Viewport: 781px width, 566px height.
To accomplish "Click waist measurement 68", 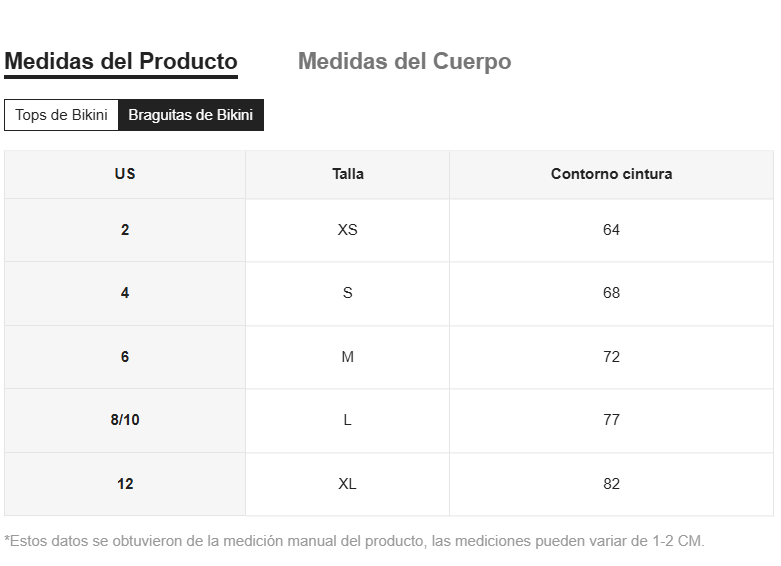I will coord(611,293).
